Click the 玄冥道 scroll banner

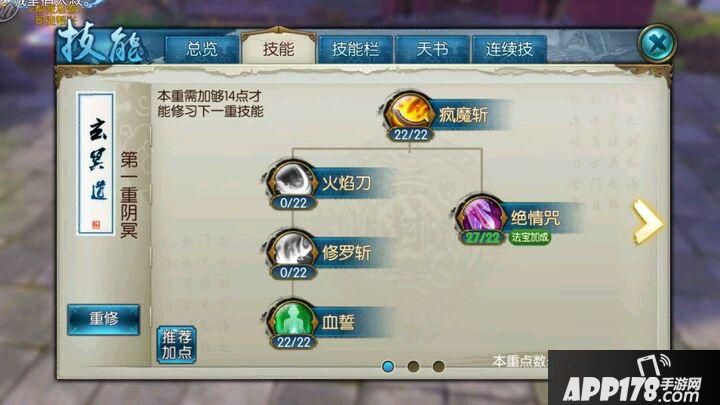[96, 163]
